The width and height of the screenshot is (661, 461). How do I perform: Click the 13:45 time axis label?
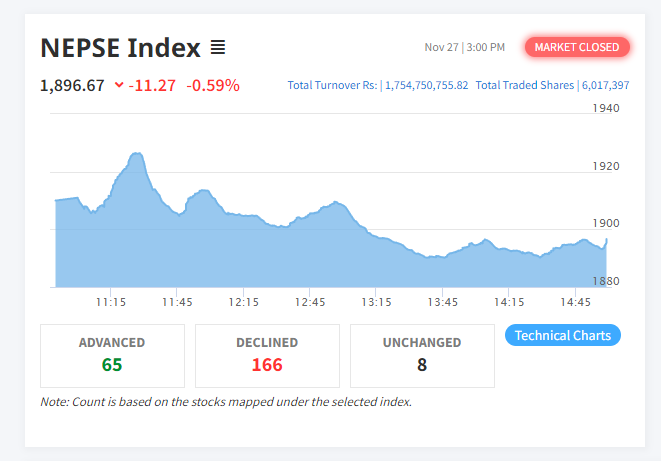point(443,302)
